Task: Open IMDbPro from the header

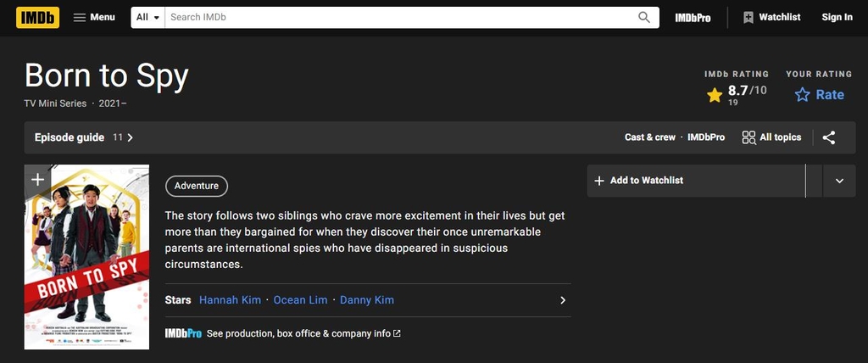Action: pos(693,17)
